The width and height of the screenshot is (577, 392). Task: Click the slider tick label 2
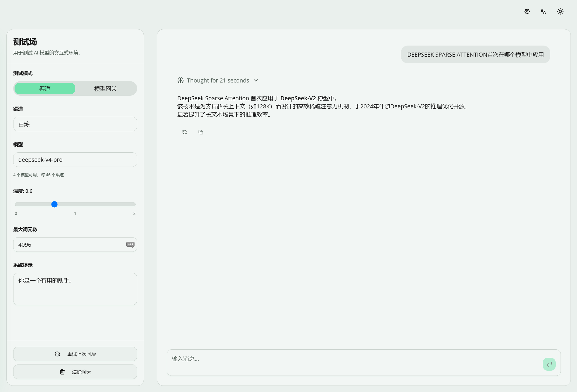(134, 213)
